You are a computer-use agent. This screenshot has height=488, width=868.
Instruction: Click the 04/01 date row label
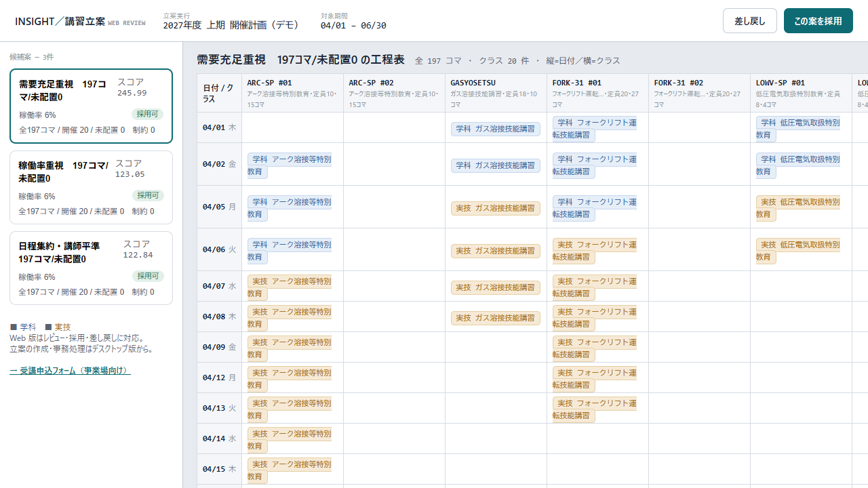click(219, 127)
